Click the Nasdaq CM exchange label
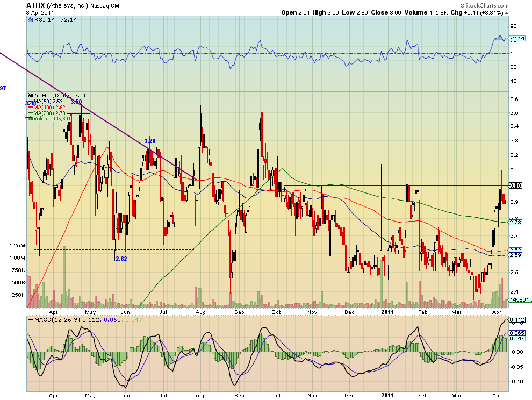 click(x=105, y=6)
